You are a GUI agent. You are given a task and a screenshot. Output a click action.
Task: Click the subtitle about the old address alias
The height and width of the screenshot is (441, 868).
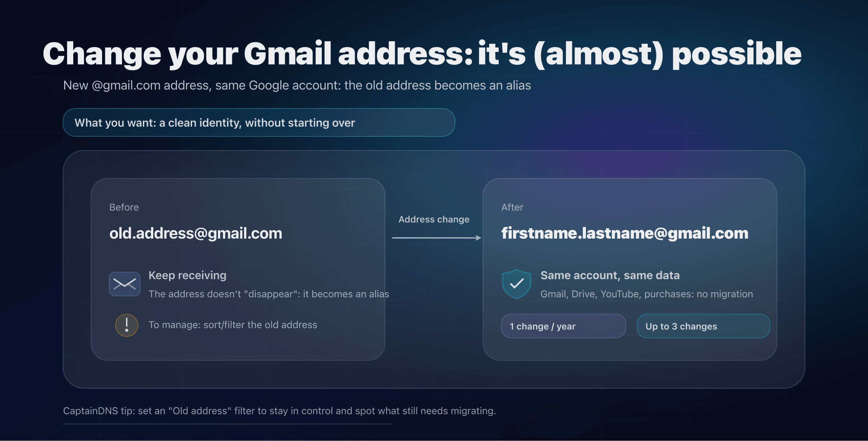pos(297,85)
